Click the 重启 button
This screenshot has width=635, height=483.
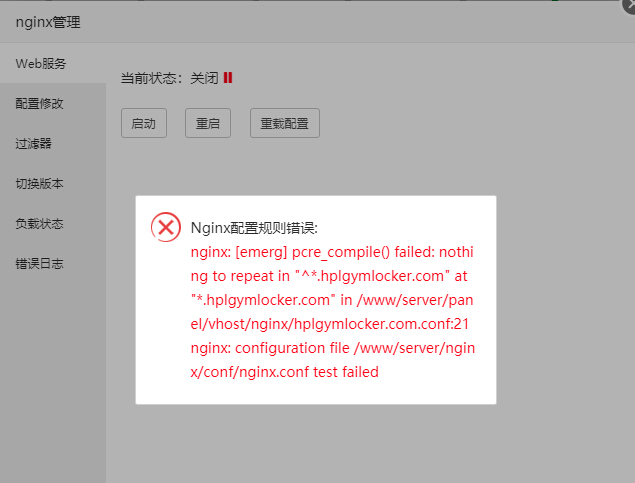click(x=208, y=123)
